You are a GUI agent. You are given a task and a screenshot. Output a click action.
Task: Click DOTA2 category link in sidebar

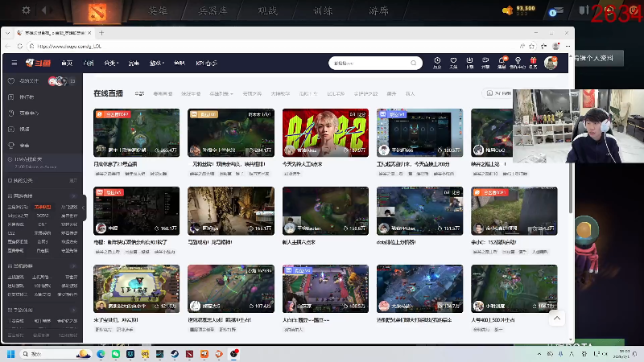tap(43, 216)
